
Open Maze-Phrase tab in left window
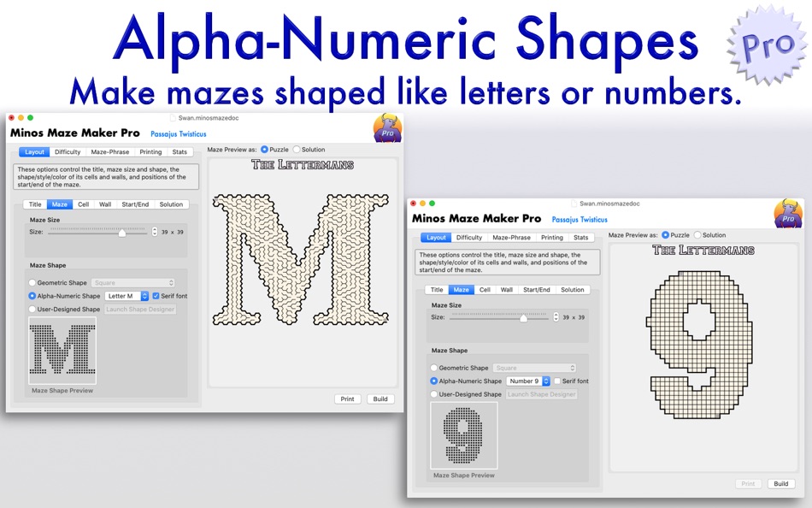pos(109,152)
